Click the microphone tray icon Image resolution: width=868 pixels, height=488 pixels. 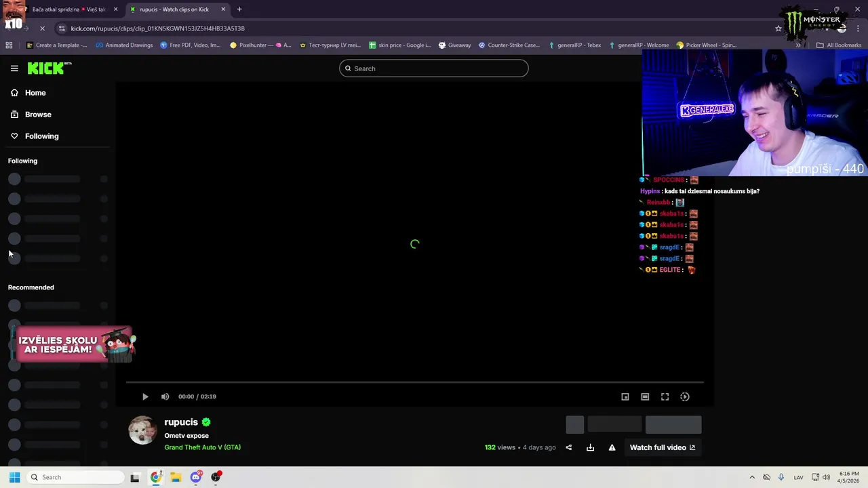click(x=781, y=477)
